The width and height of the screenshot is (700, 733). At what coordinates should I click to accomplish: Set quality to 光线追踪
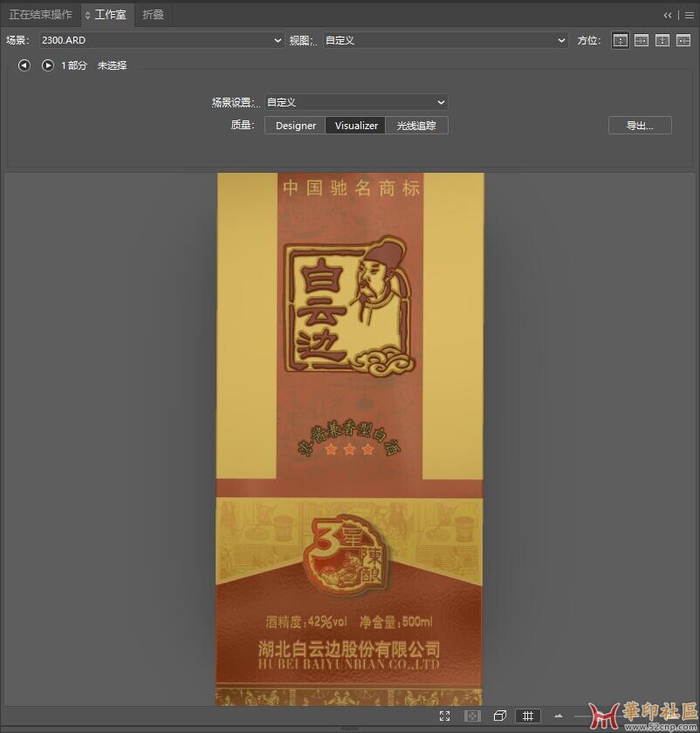click(416, 126)
